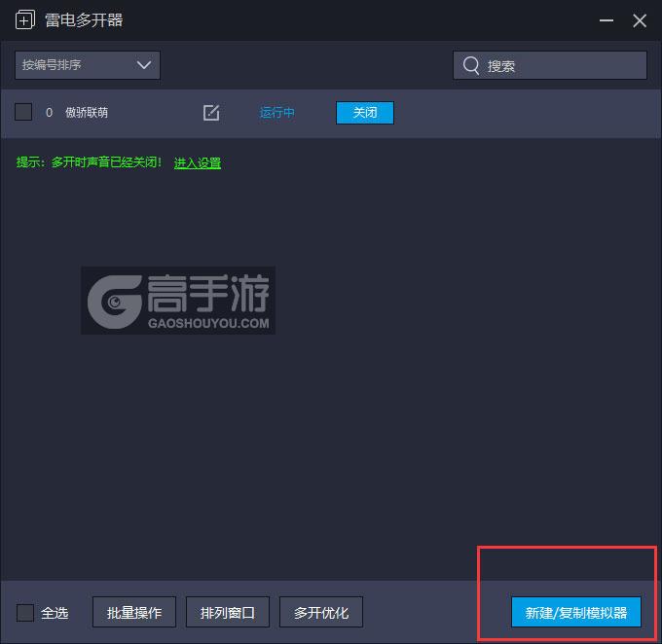Open the 按编号排序 sort dropdown
The width and height of the screenshot is (662, 644).
[88, 65]
